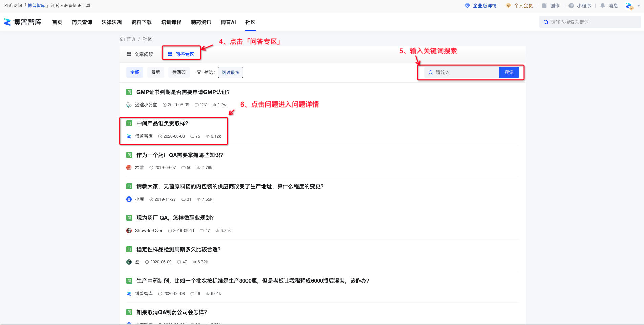The width and height of the screenshot is (644, 325).
Task: Focus the 请输入 Q&A search field
Action: (461, 72)
